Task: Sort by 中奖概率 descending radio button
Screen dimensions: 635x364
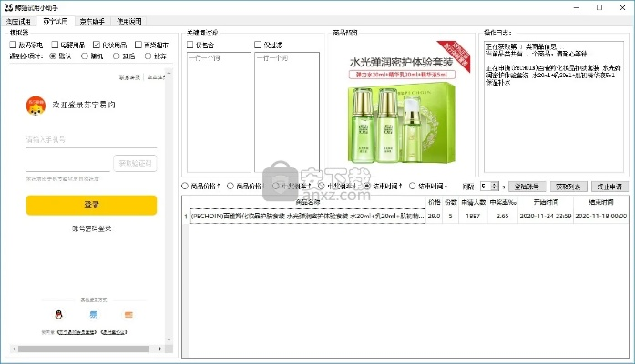Action: (x=322, y=186)
